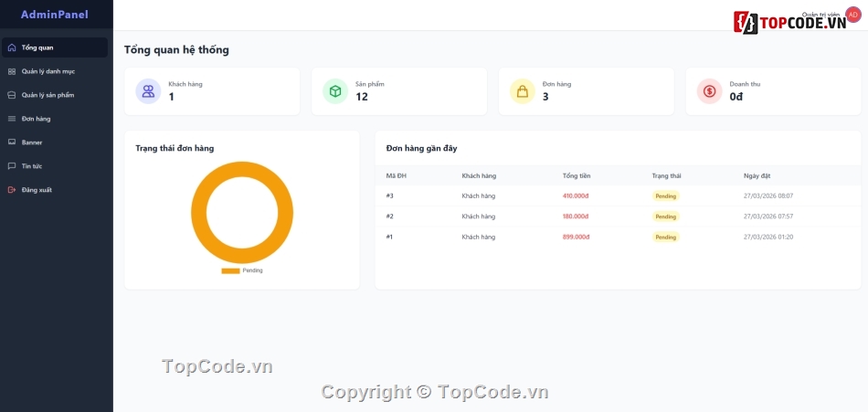Click the list icon beside Đơn hàng

12,119
